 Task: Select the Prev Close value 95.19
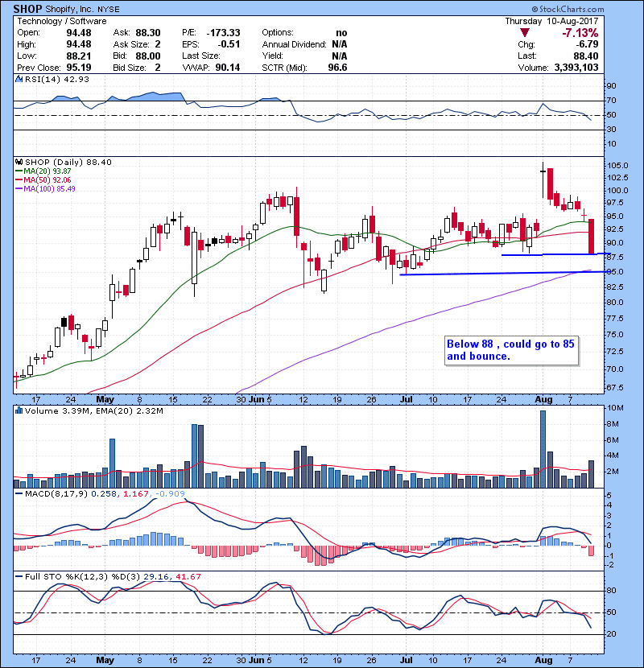point(79,68)
